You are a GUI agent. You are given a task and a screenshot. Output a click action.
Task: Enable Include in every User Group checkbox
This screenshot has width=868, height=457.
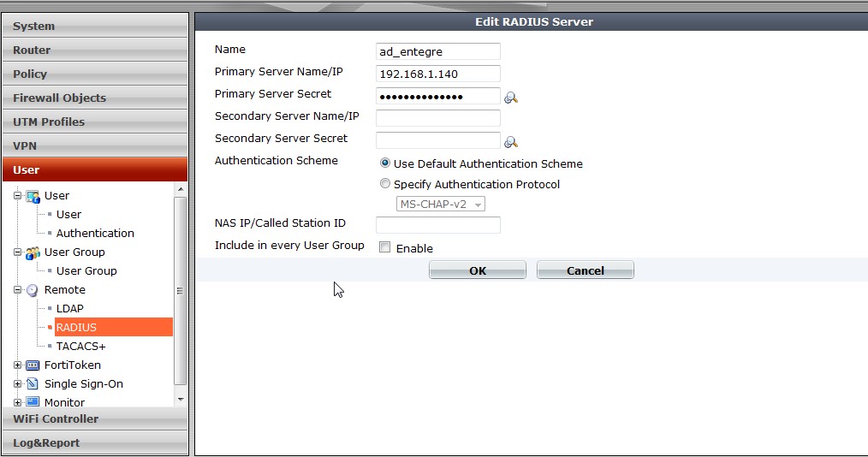coord(385,248)
